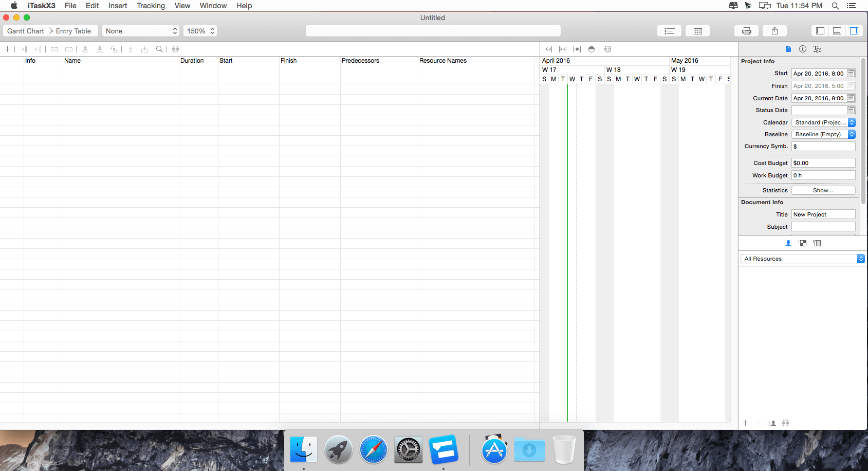Open resource panel gear settings

[785, 423]
